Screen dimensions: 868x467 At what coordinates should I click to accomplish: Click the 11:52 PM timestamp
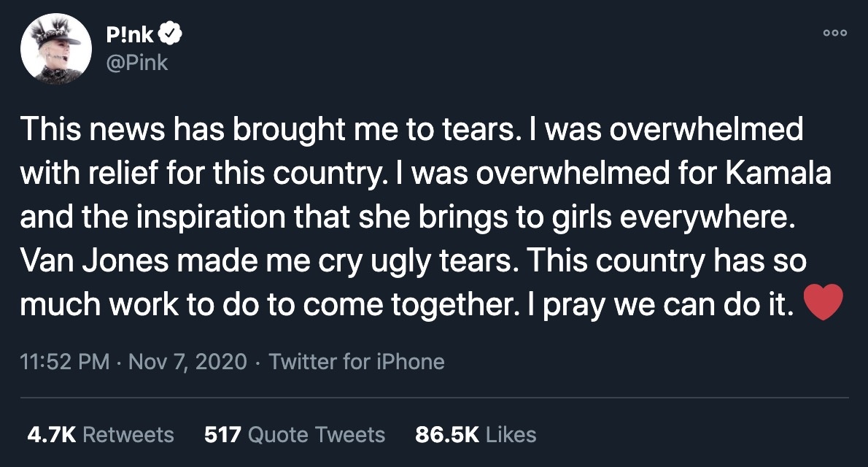(x=66, y=361)
